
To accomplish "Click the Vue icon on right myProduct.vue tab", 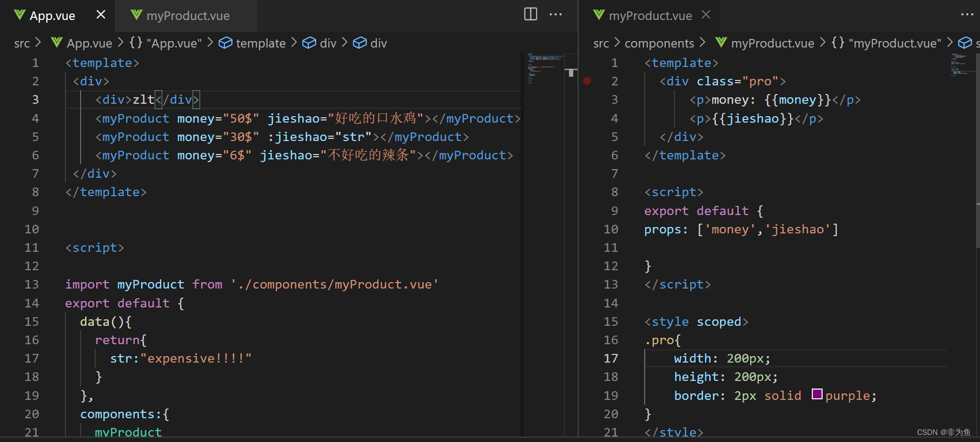I will point(599,15).
